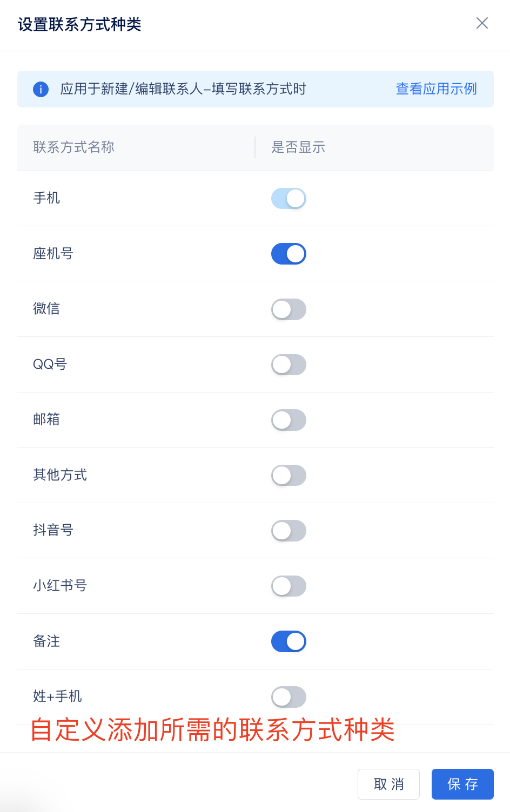Image resolution: width=510 pixels, height=812 pixels.
Task: Enable the 小红书号 display switch
Action: tap(288, 586)
